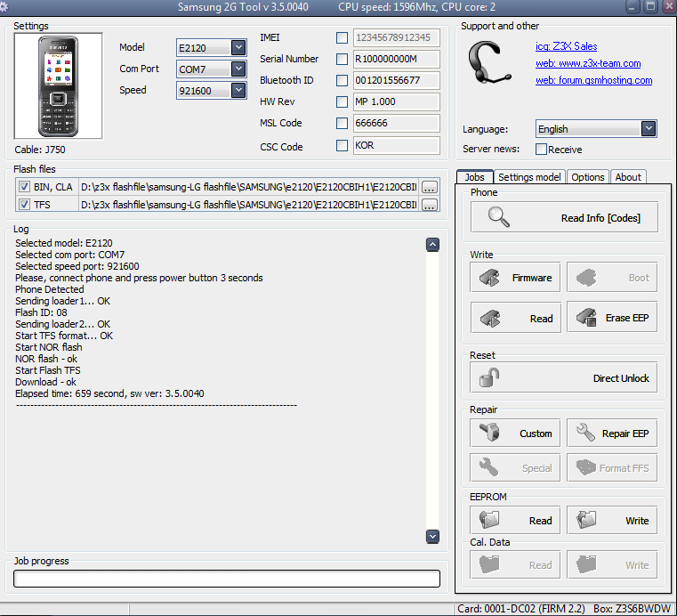Click log line "Elapsed time: 659 second"
Image resolution: width=677 pixels, height=616 pixels.
point(70,393)
